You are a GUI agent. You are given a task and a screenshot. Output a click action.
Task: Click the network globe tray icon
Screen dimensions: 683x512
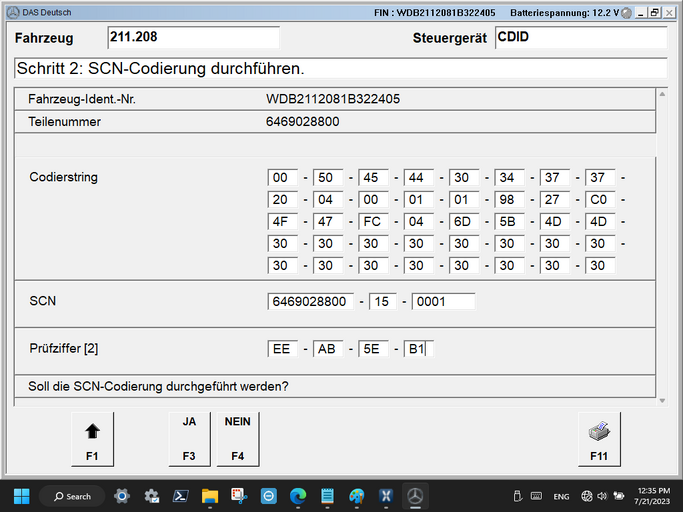tap(586, 496)
